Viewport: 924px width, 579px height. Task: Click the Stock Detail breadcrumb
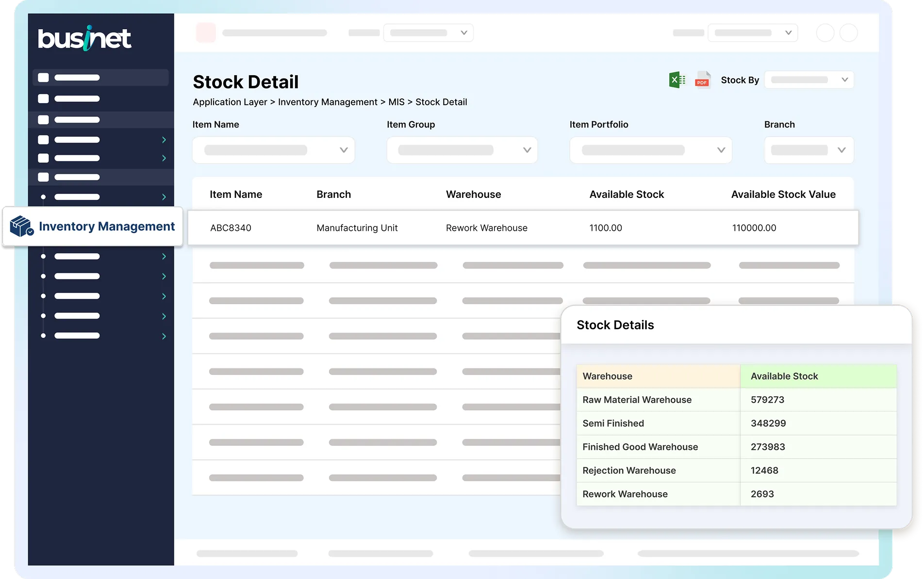coord(441,102)
